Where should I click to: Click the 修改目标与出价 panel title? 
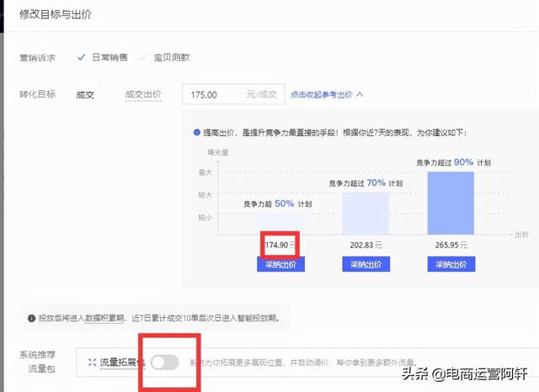[x=59, y=16]
